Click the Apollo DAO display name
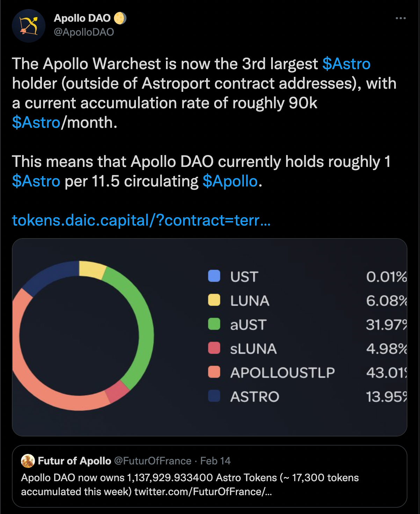The height and width of the screenshot is (514, 420). coord(82,18)
